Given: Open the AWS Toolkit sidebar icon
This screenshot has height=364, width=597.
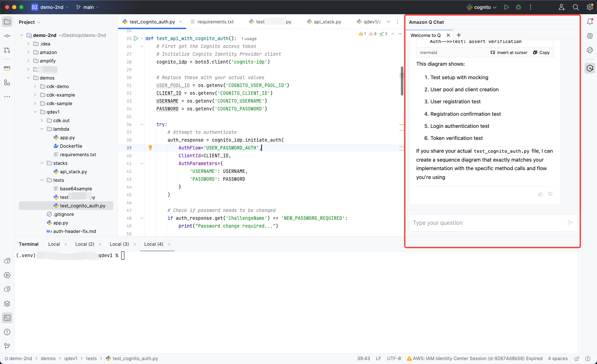Looking at the screenshot, I should point(7,67).
